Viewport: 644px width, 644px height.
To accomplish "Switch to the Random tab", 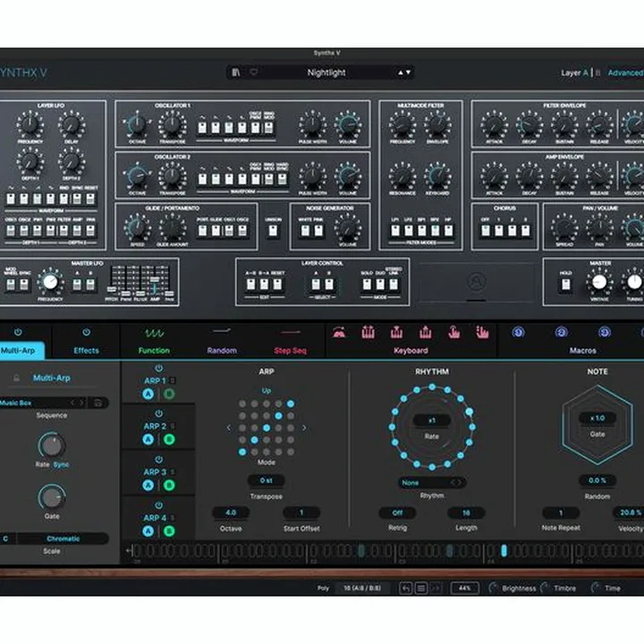I will [222, 351].
